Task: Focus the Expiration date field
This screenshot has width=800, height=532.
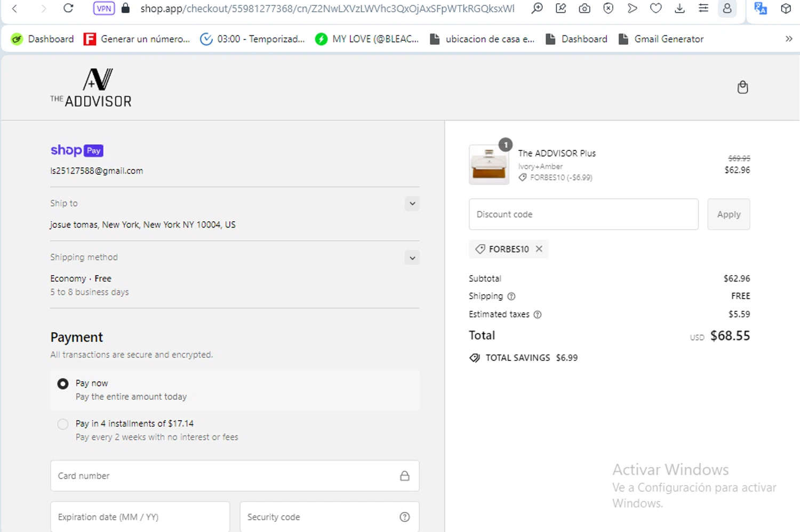Action: coord(140,517)
